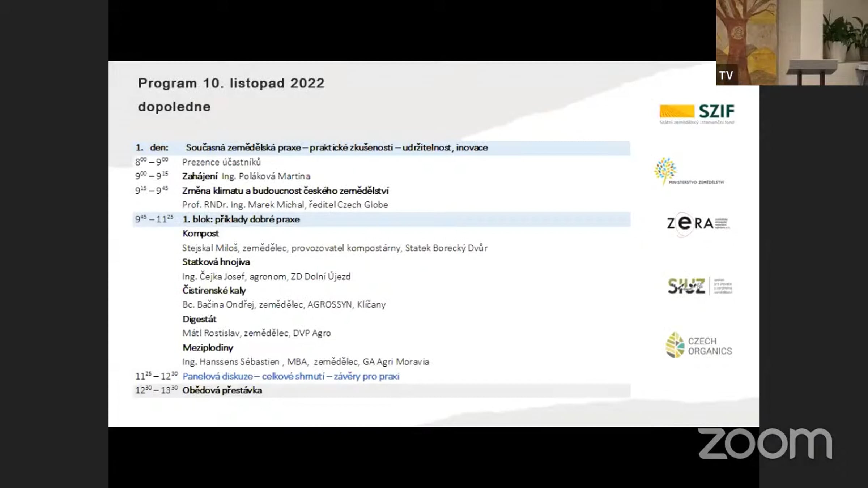Image resolution: width=868 pixels, height=488 pixels.
Task: Click the Kompost session heading
Action: (x=200, y=234)
